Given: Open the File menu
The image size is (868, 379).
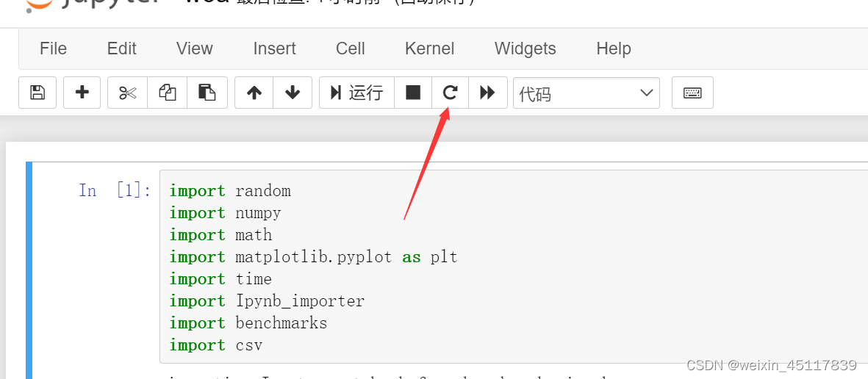Looking at the screenshot, I should tap(53, 48).
